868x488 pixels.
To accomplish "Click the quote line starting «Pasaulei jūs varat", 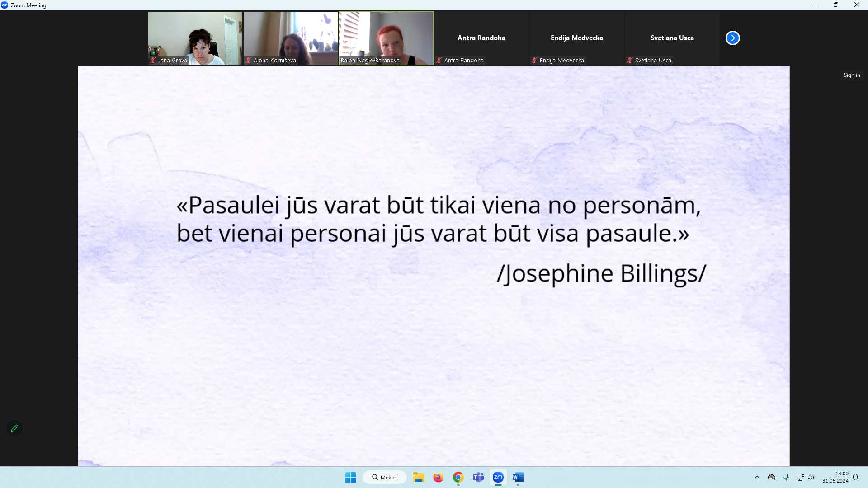I will pyautogui.click(x=439, y=206).
